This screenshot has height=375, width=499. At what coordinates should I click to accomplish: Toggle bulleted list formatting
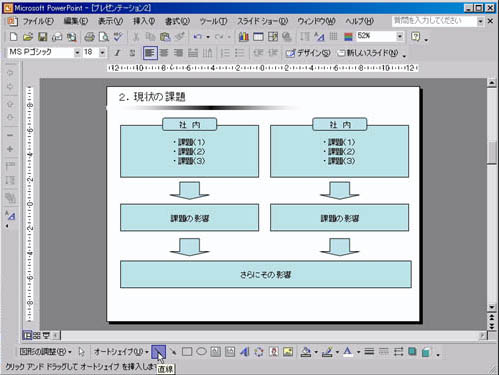(240, 53)
